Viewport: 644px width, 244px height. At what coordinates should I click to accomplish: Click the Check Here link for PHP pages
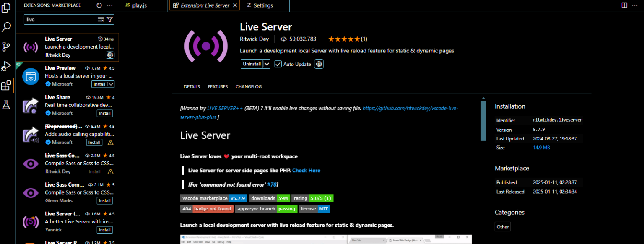306,170
